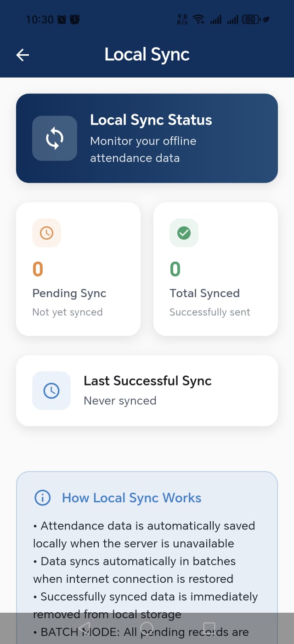Tap the info circle icon
Screen dimensions: 294x644
click(x=43, y=498)
